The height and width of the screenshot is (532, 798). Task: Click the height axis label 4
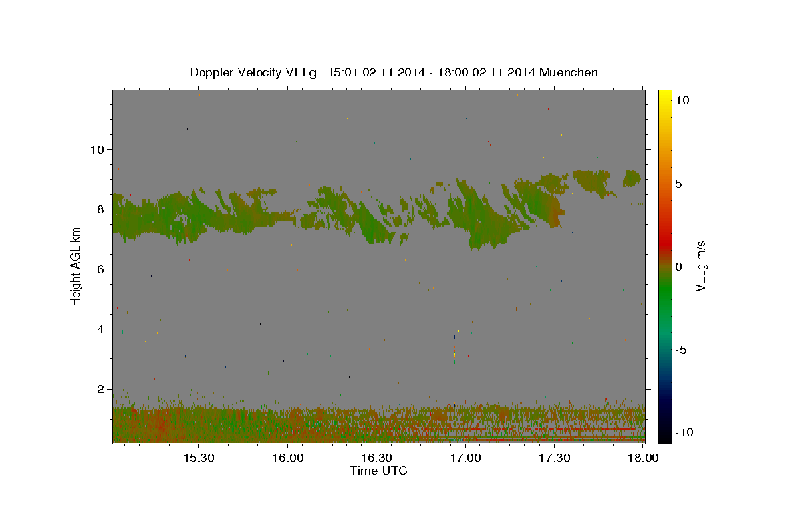pos(102,329)
